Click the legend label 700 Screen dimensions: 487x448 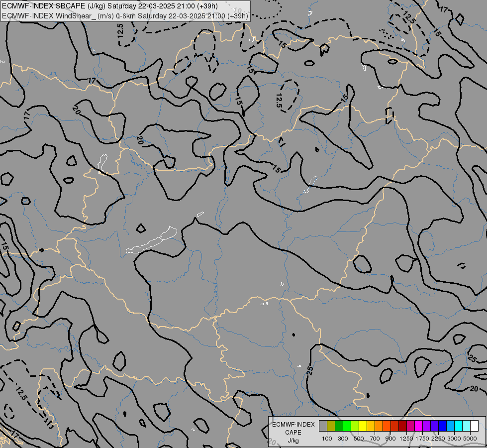click(375, 439)
